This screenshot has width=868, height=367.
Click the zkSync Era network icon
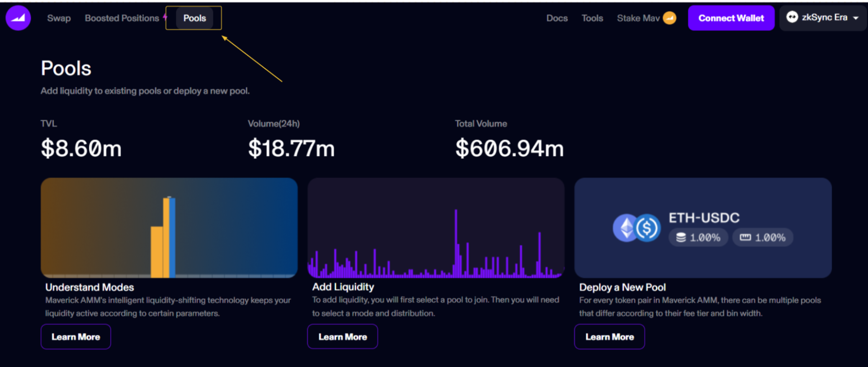tap(792, 17)
